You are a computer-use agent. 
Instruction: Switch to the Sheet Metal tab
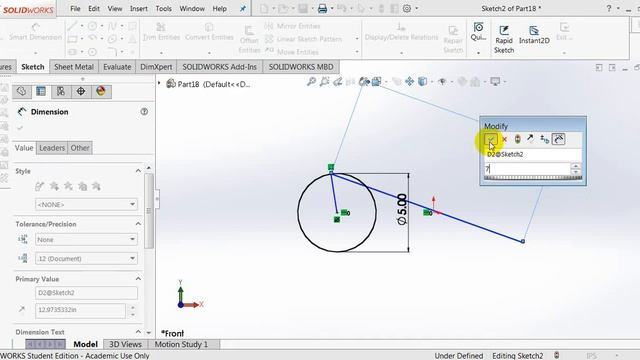(x=74, y=67)
